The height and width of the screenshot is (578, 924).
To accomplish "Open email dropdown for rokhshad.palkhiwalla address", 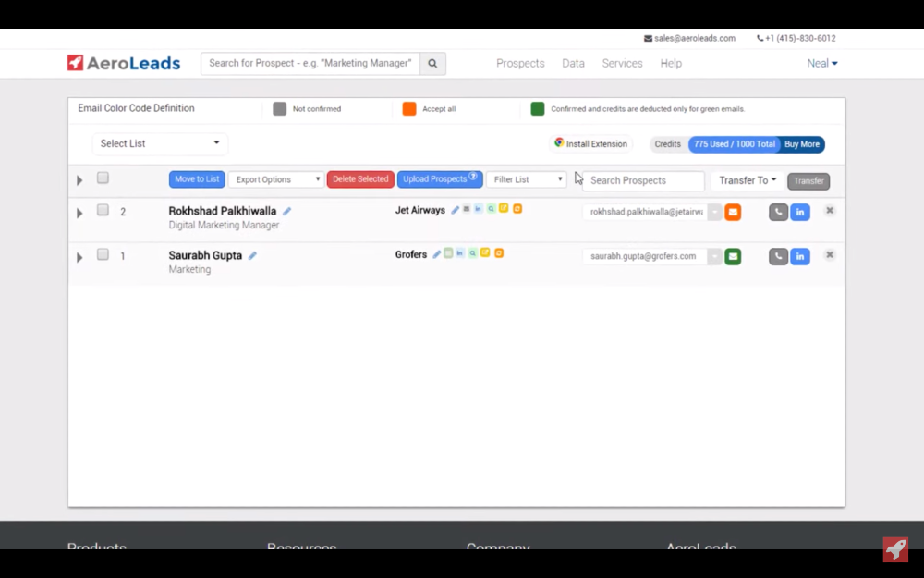I will pyautogui.click(x=714, y=213).
